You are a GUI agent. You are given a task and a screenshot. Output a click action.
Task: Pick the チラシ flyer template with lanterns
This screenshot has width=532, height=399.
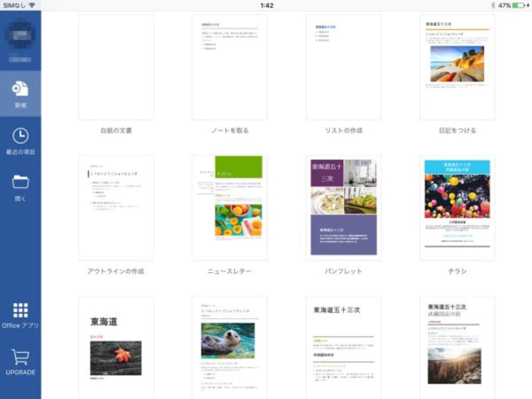[x=457, y=208]
